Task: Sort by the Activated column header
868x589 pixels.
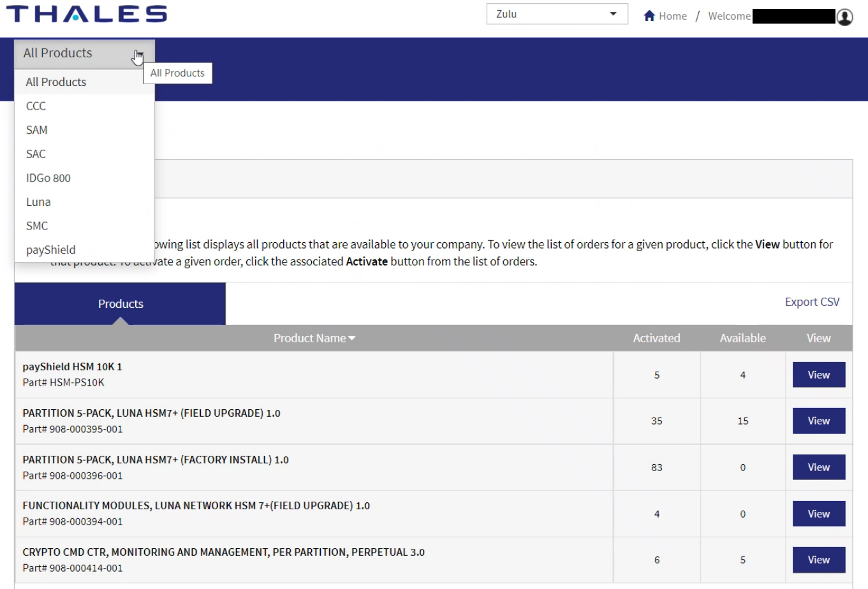Action: [x=656, y=338]
